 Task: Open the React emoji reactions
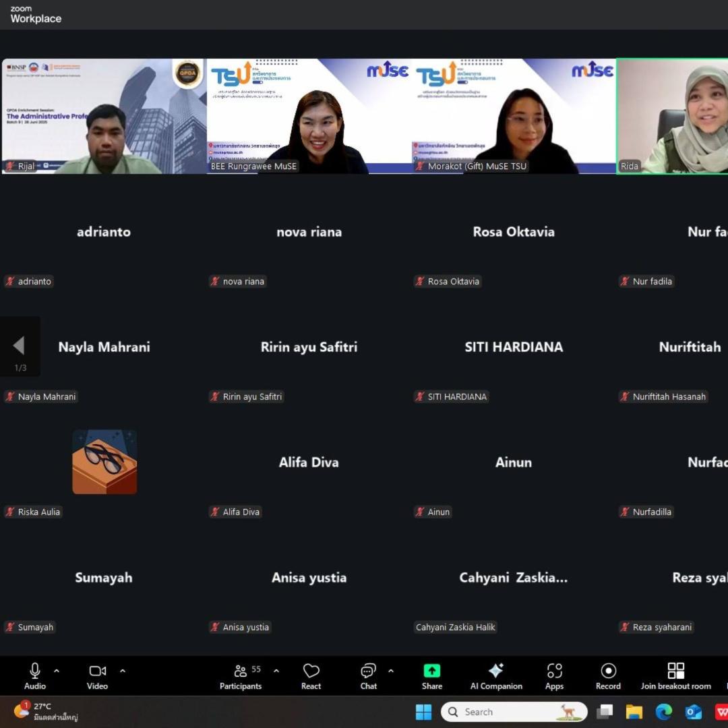[x=311, y=676]
